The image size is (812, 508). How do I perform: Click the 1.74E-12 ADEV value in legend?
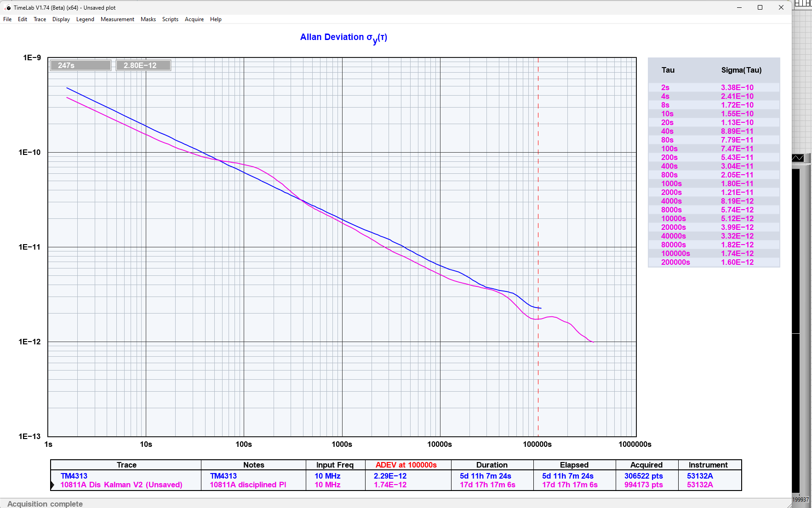[390, 485]
